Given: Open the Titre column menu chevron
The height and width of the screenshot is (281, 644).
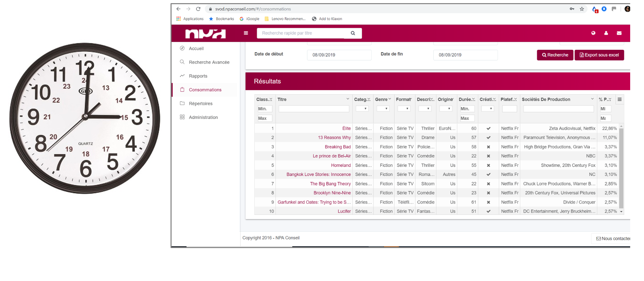Looking at the screenshot, I should [x=347, y=99].
